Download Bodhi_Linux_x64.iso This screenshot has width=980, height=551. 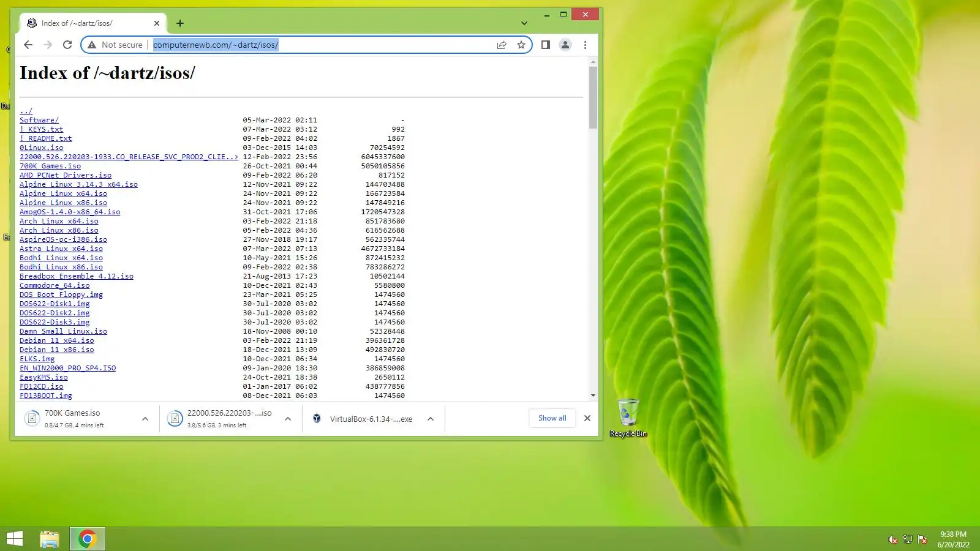[x=61, y=258]
